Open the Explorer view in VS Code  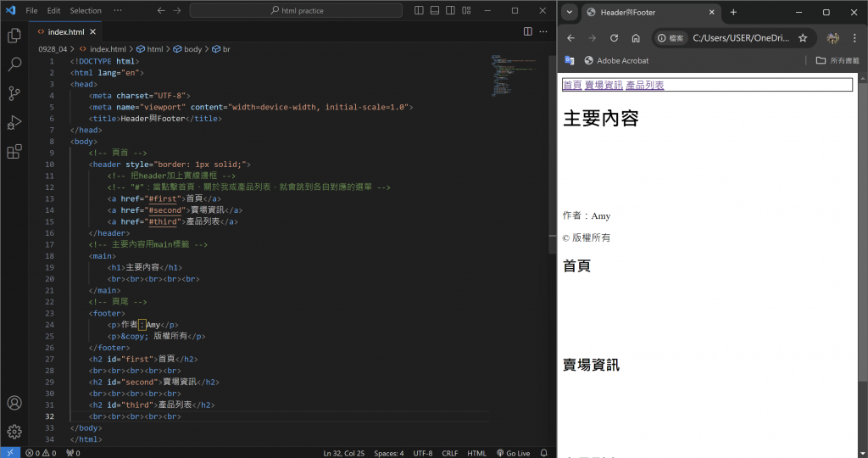(14, 36)
